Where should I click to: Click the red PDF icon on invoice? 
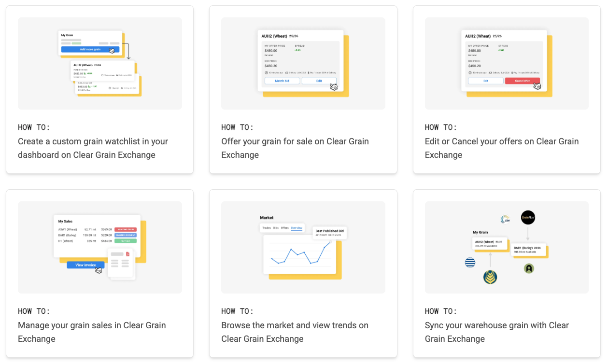coord(127,254)
